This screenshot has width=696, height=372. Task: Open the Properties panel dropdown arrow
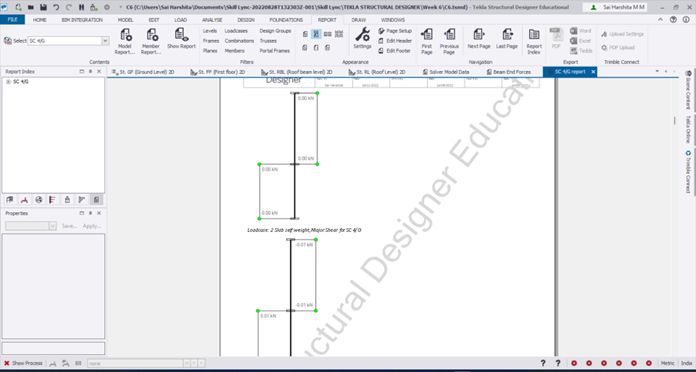[x=53, y=226]
